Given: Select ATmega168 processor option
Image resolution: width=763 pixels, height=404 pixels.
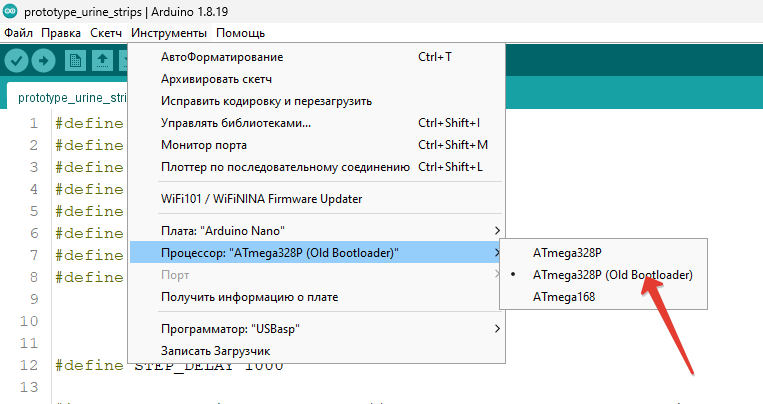Looking at the screenshot, I should click(603, 296).
